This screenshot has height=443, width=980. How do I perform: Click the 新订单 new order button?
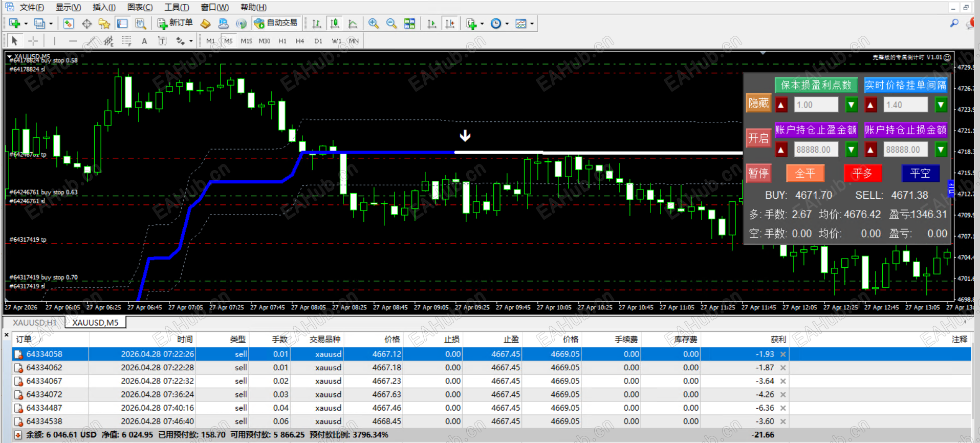click(x=175, y=24)
